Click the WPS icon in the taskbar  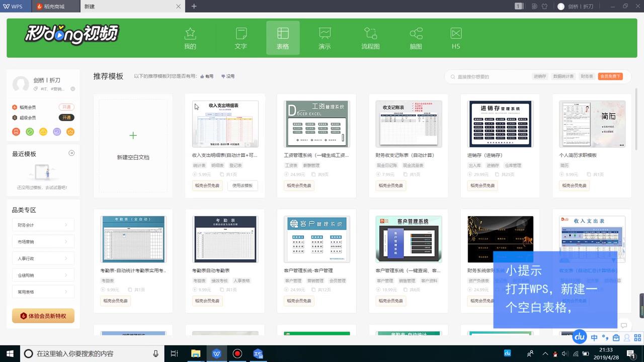click(217, 353)
